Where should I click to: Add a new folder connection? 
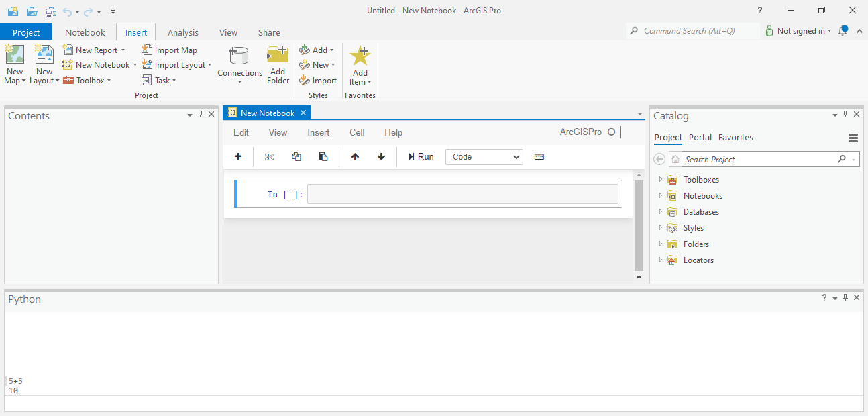pos(277,64)
